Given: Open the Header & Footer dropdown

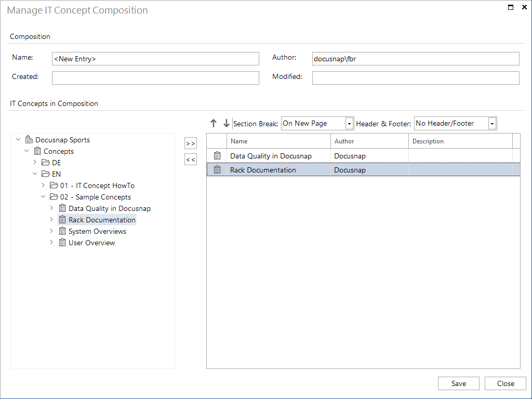Looking at the screenshot, I should pyautogui.click(x=493, y=124).
